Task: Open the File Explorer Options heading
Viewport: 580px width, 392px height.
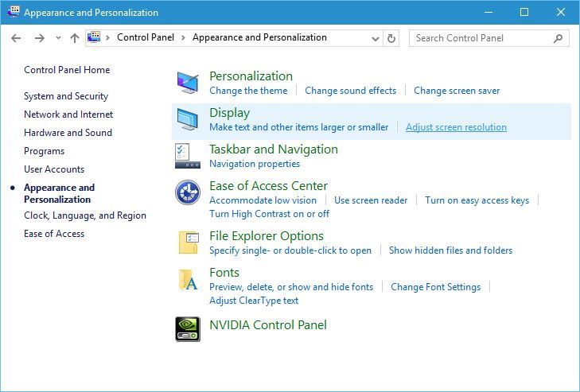Action: click(x=267, y=236)
